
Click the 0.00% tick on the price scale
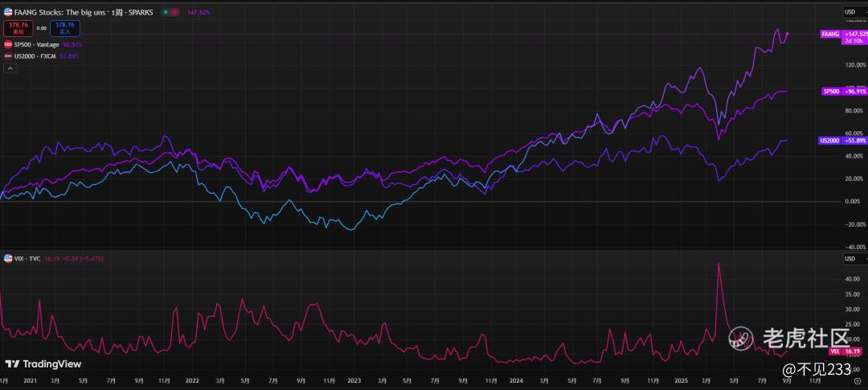pos(851,201)
